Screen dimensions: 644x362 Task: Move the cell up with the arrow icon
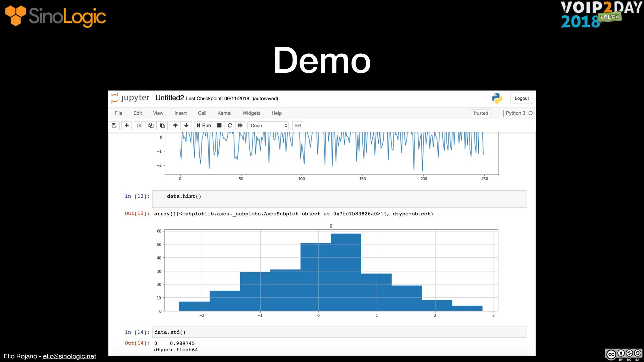175,125
